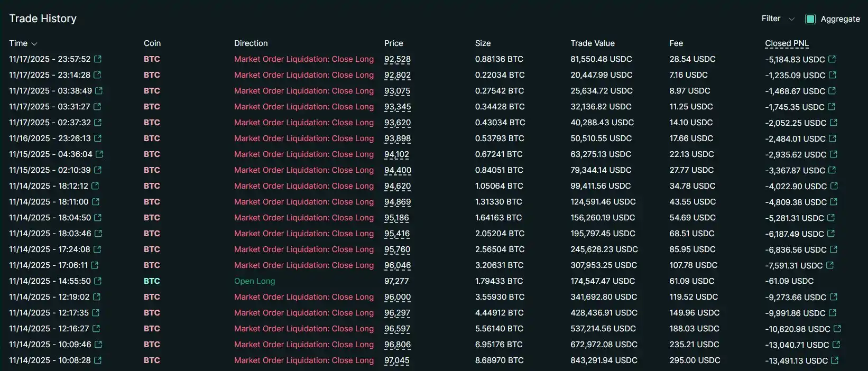The width and height of the screenshot is (868, 371).
Task: Click the -61.09 USDC closed PNL value
Action: pyautogui.click(x=789, y=281)
